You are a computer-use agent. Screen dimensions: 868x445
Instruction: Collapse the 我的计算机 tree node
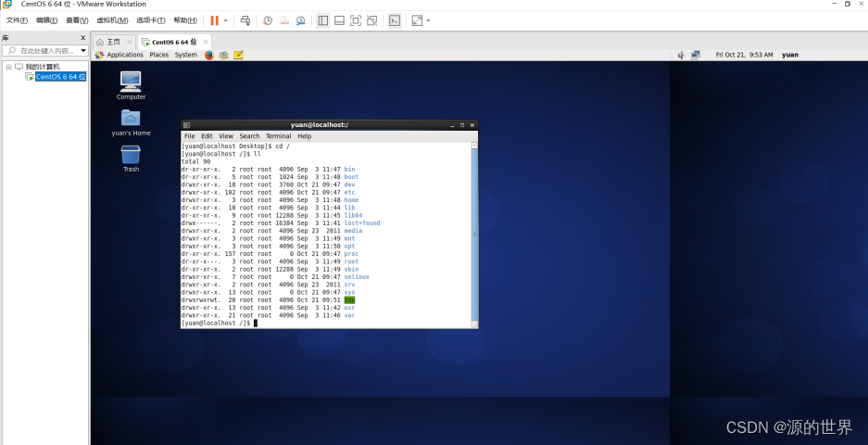pyautogui.click(x=8, y=67)
